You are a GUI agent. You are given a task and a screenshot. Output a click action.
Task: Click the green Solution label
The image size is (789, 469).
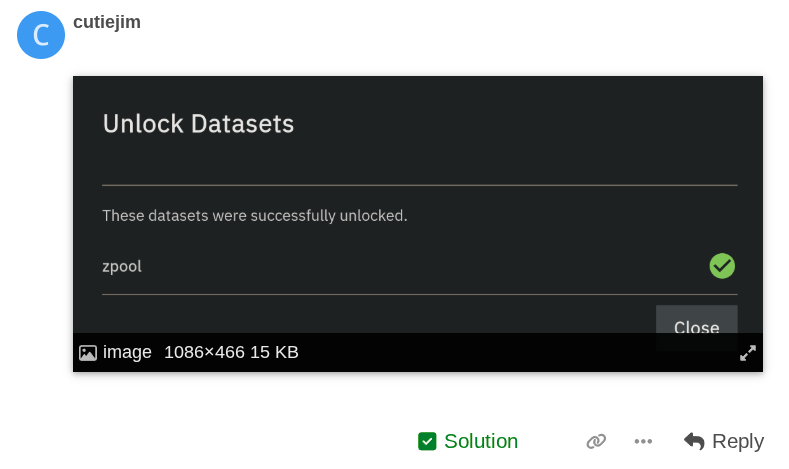[x=481, y=441]
